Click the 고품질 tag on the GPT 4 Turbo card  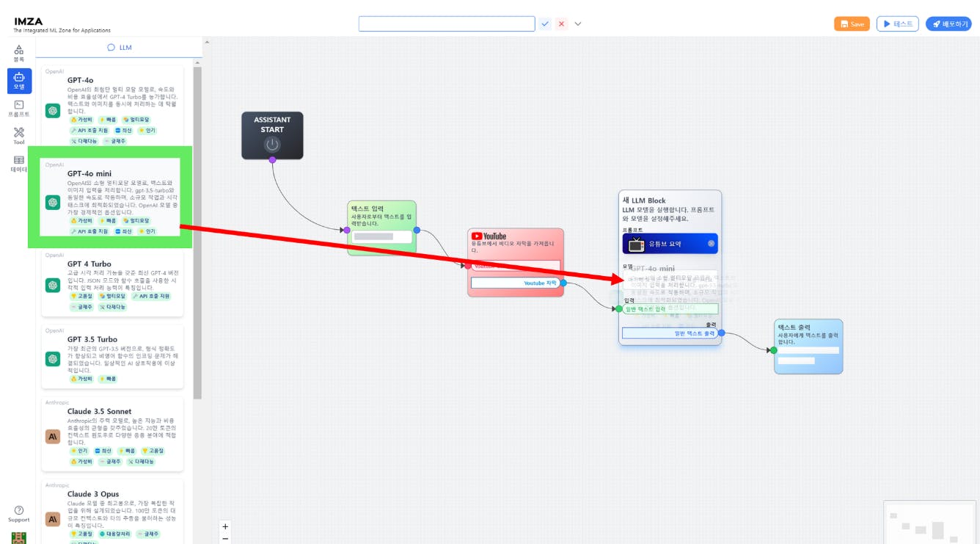82,296
